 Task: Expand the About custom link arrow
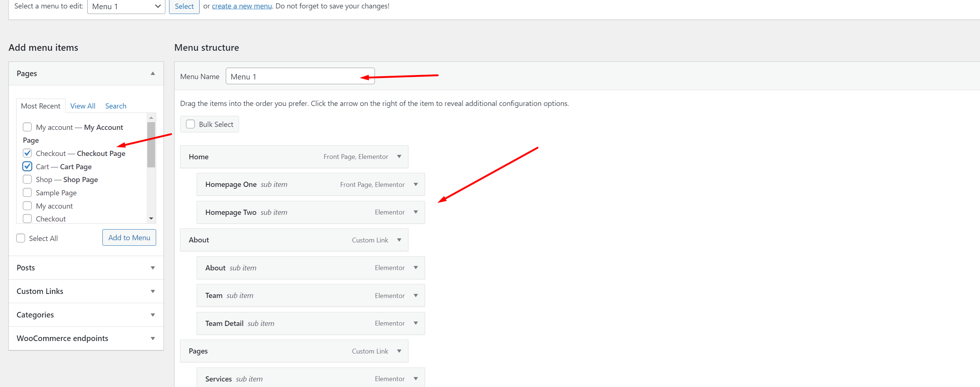399,240
